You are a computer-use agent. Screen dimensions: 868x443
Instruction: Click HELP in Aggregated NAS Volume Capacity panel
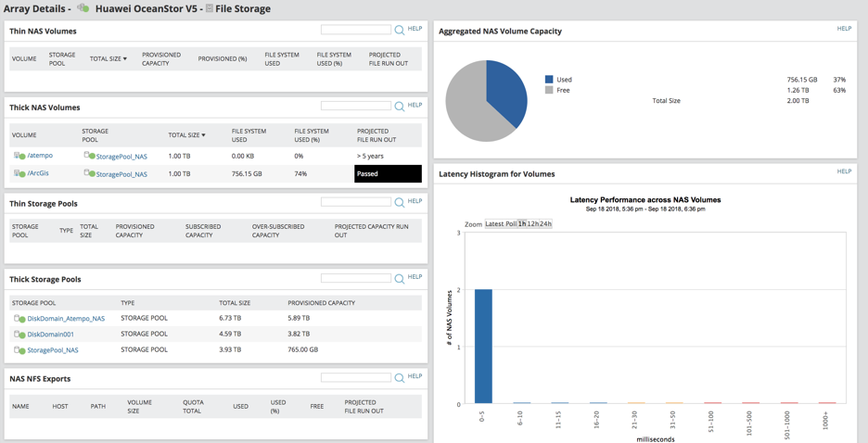click(844, 28)
